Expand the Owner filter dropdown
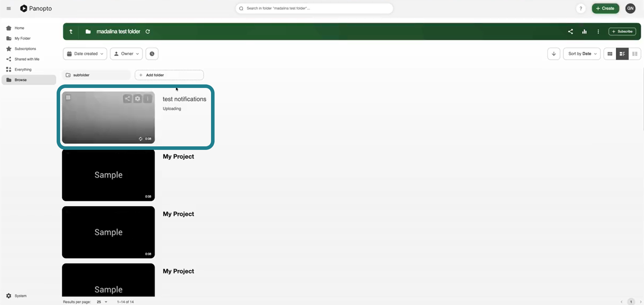This screenshot has width=644, height=305. coord(126,54)
